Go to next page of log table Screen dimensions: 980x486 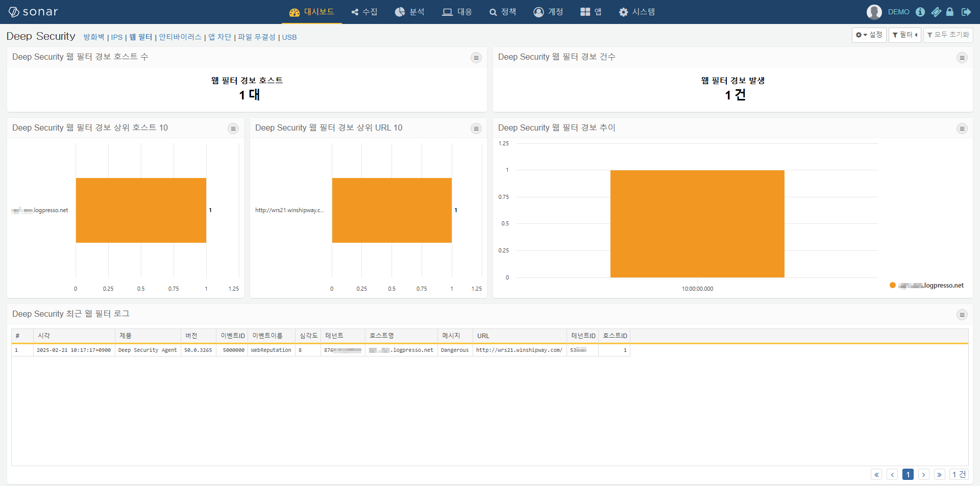tap(924, 474)
